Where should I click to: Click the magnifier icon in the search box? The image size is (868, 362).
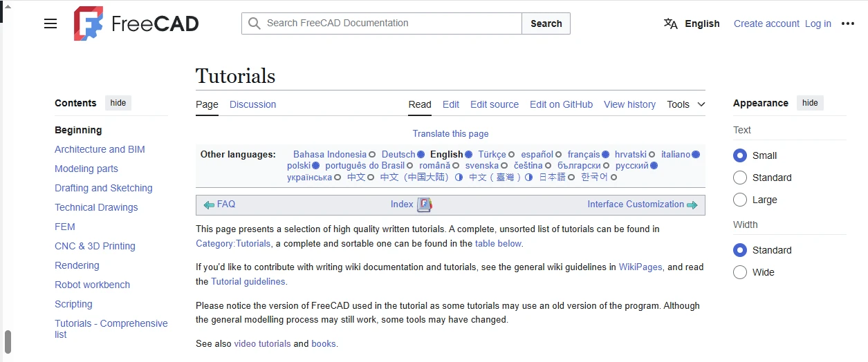coord(255,23)
